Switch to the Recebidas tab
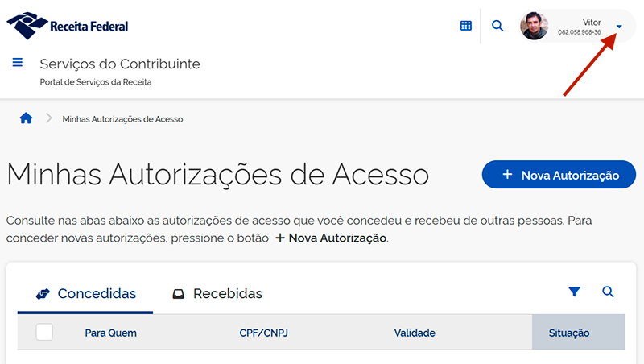This screenshot has height=364, width=644. coord(217,293)
